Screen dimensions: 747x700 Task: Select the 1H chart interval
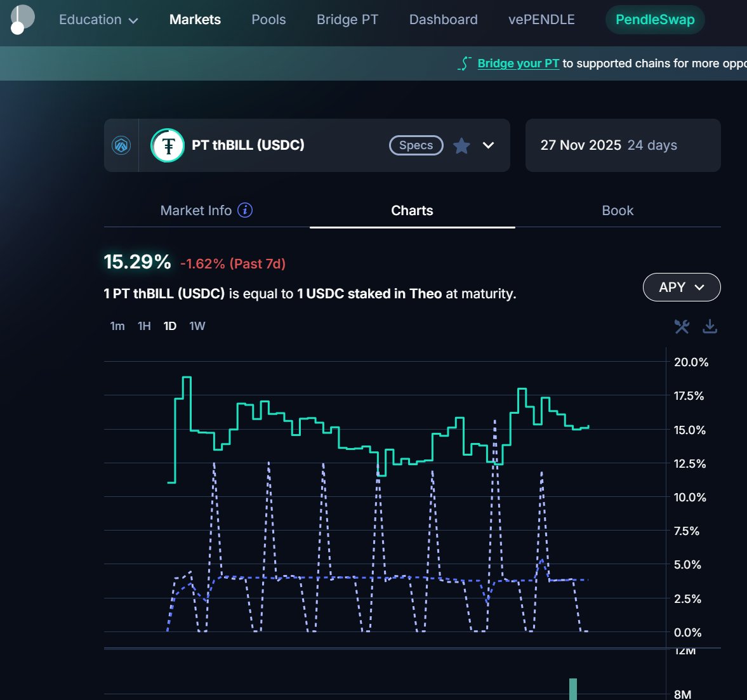pyautogui.click(x=144, y=326)
